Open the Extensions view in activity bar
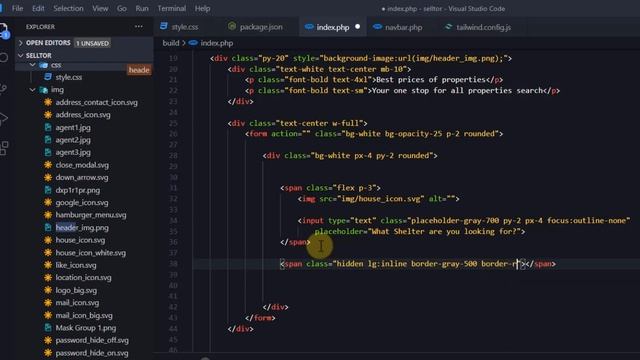Viewport: 640px width, 360px height. [4, 148]
